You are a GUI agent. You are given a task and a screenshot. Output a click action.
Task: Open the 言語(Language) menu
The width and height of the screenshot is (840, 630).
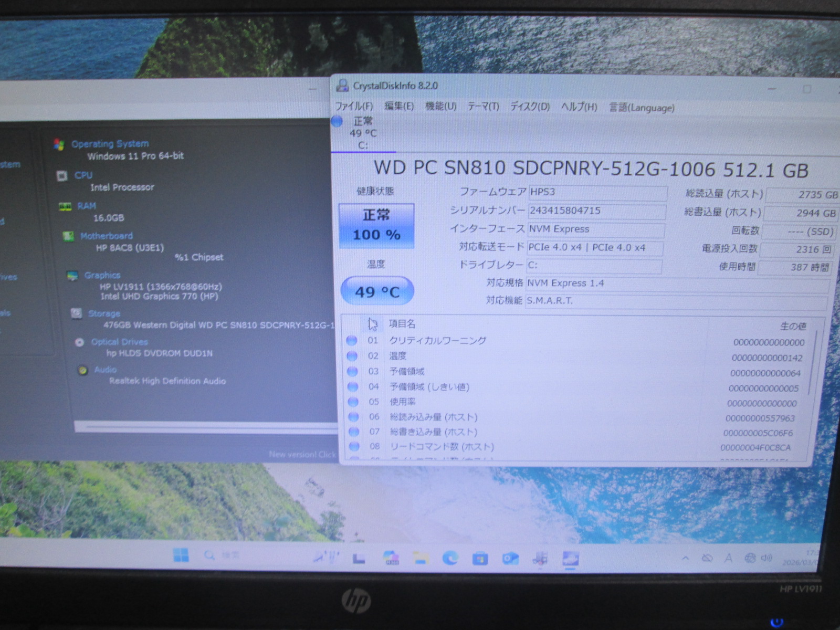click(642, 108)
